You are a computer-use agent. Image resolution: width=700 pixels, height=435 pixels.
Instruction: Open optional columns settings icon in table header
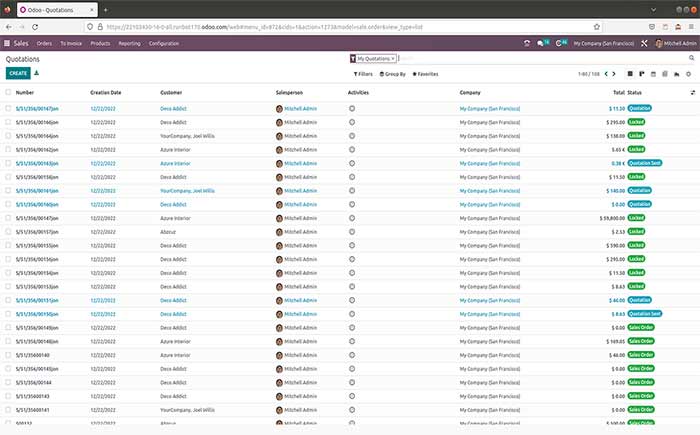(692, 92)
